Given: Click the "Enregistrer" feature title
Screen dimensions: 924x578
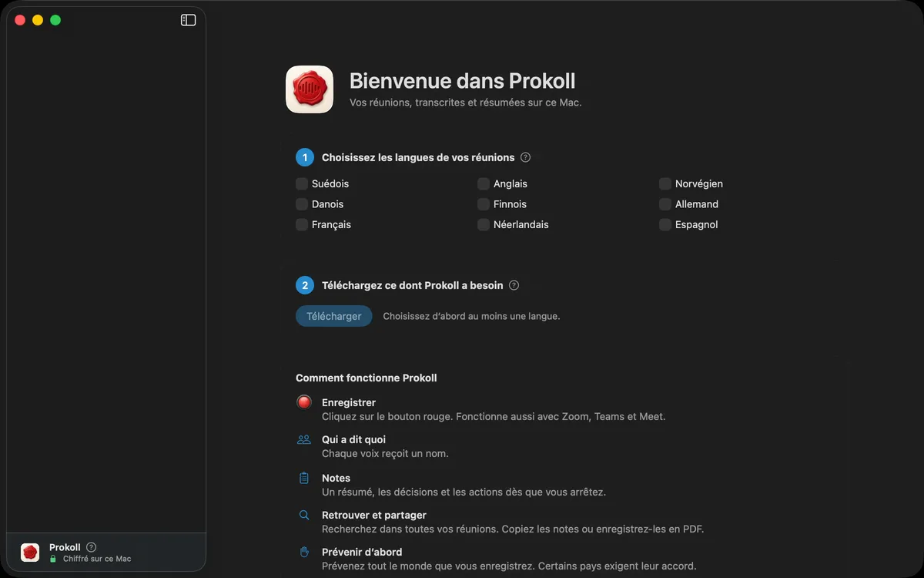Looking at the screenshot, I should click(349, 402).
